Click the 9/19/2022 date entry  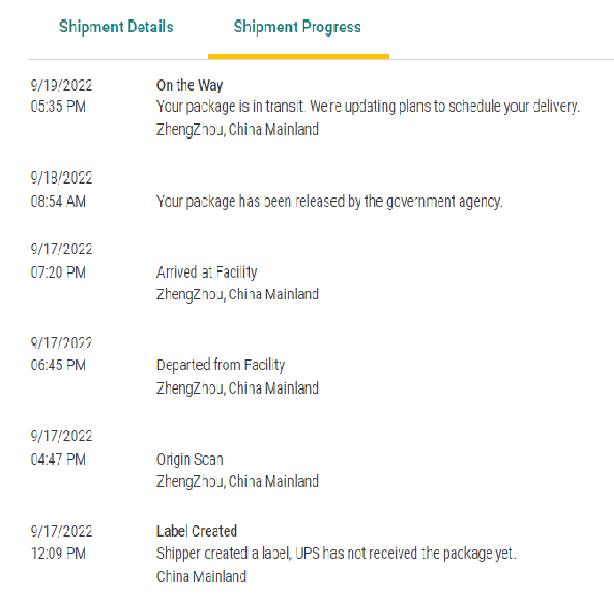point(61,85)
